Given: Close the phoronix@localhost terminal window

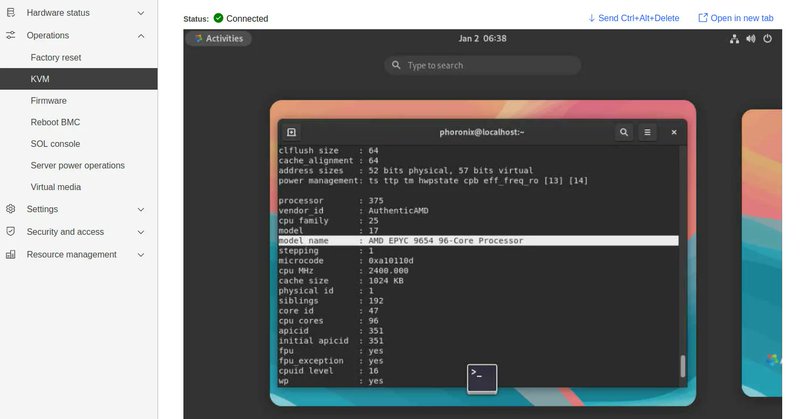Looking at the screenshot, I should pyautogui.click(x=673, y=132).
